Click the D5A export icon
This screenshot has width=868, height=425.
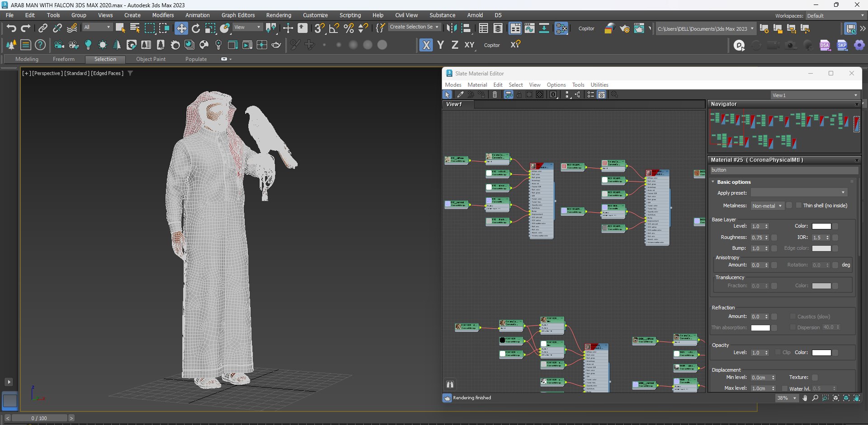(x=825, y=45)
